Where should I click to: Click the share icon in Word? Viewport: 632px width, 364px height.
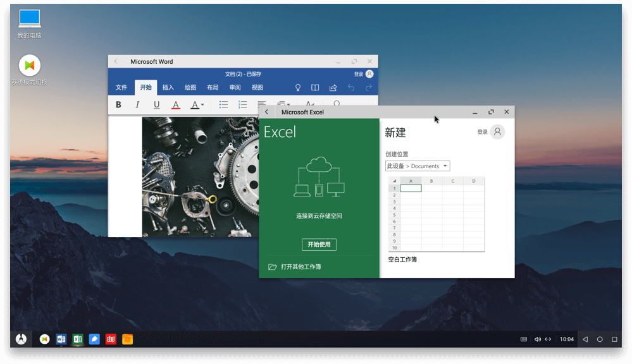333,88
